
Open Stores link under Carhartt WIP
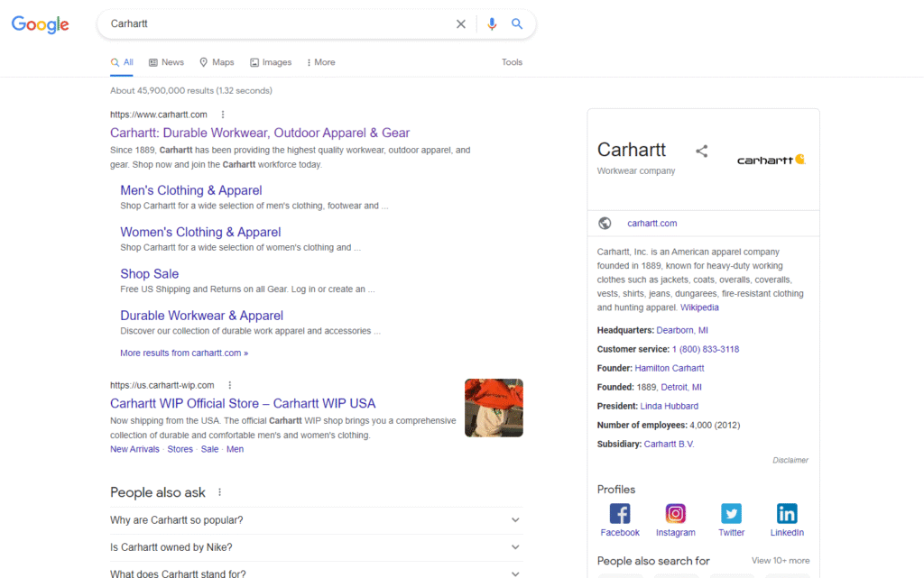point(180,449)
